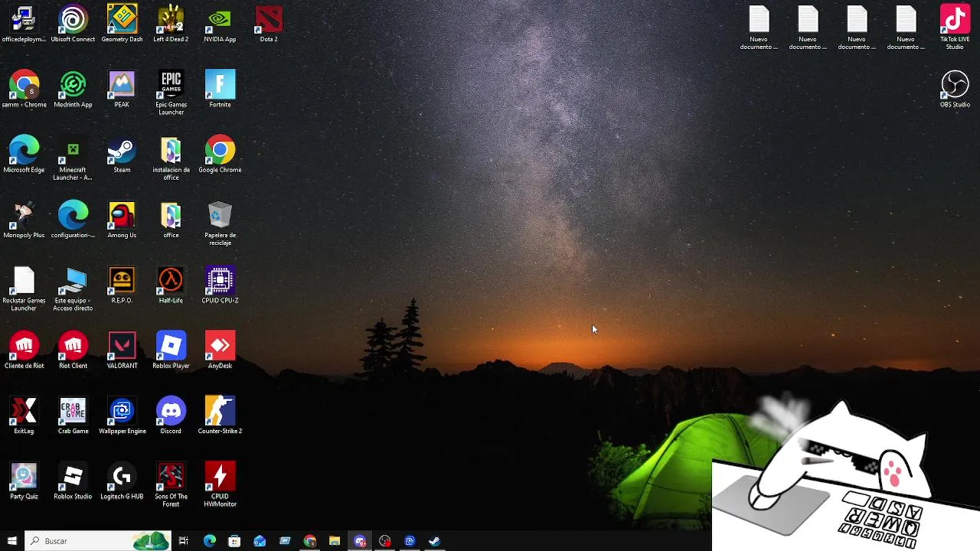Select the R.E.P.O. game icon
980x551 pixels.
click(122, 285)
